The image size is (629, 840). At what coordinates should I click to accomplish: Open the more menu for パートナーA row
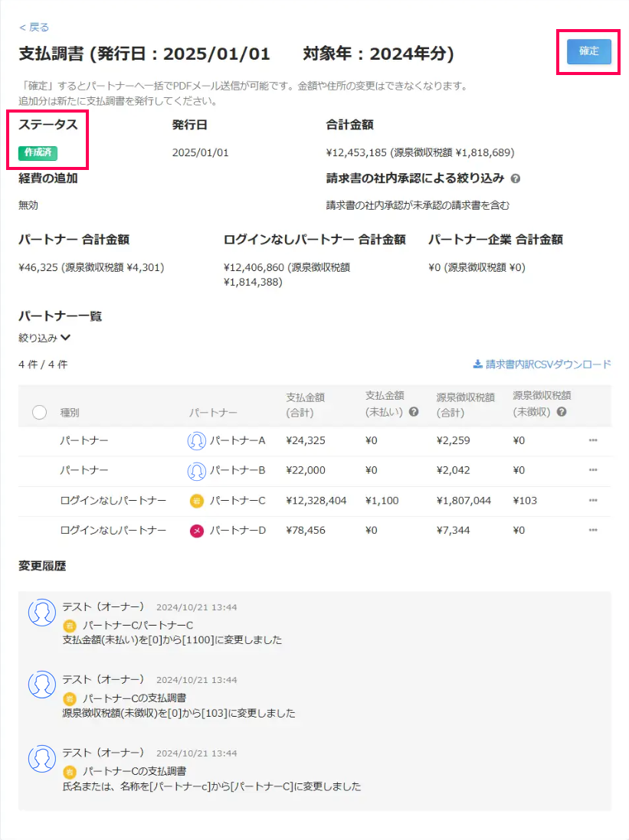593,440
